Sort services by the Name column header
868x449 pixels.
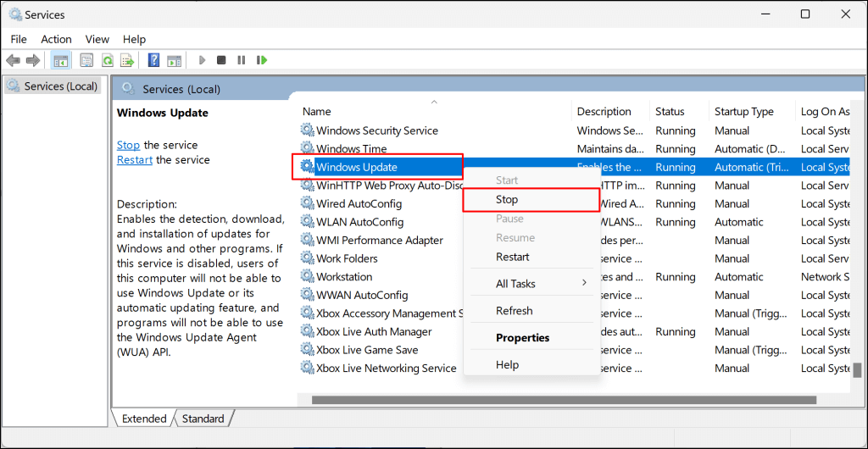tap(317, 112)
